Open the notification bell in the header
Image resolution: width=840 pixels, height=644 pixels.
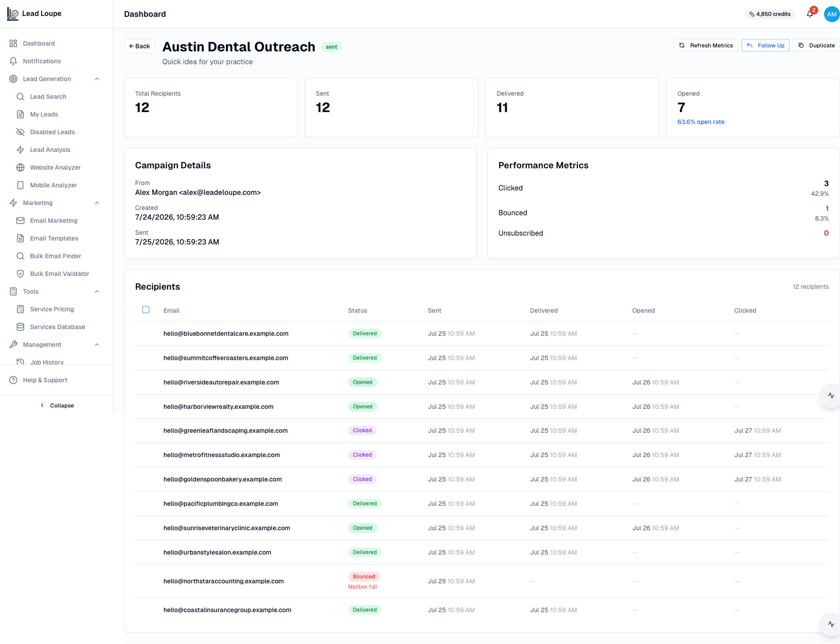pyautogui.click(x=810, y=14)
